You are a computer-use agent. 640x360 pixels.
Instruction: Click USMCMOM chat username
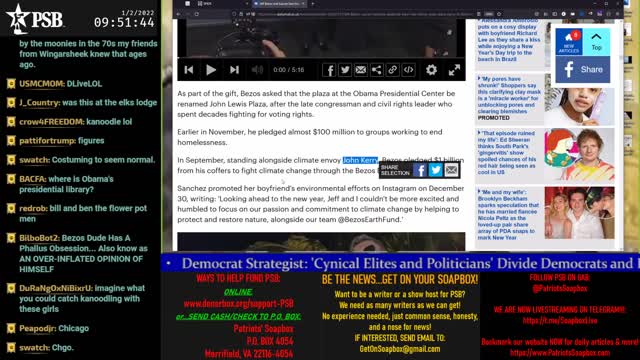41,84
